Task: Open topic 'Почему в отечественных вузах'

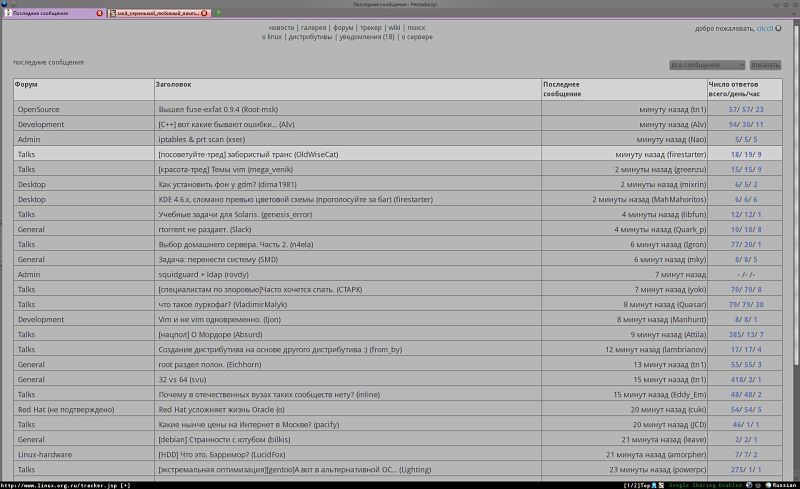Action: [269, 394]
